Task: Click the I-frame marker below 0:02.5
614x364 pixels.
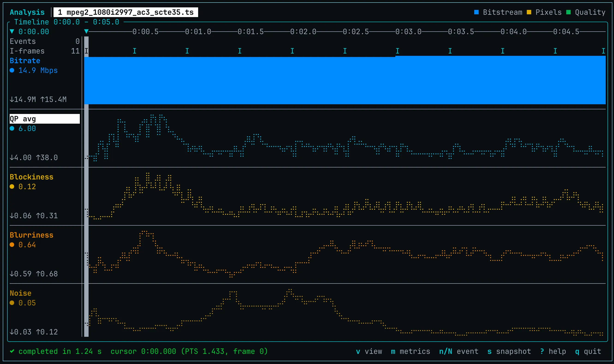Action: click(x=345, y=51)
